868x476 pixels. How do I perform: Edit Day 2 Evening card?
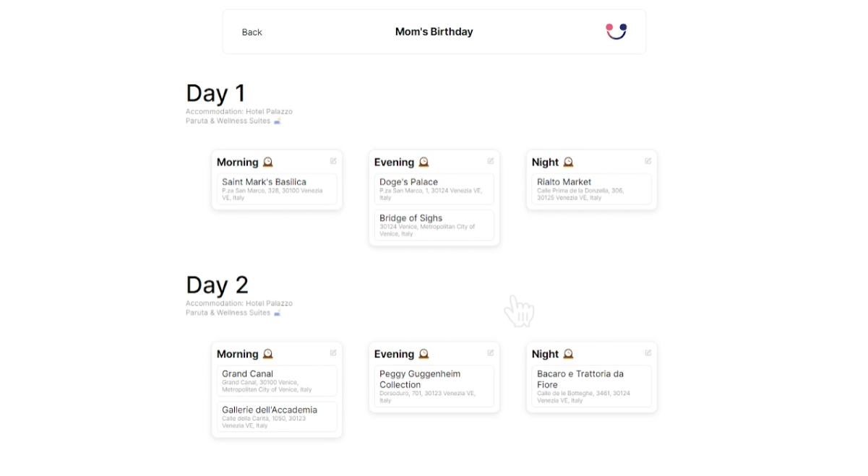point(491,353)
